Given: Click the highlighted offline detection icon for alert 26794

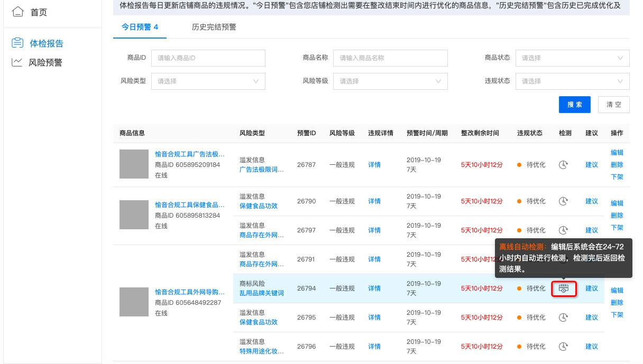Looking at the screenshot, I should click(564, 288).
